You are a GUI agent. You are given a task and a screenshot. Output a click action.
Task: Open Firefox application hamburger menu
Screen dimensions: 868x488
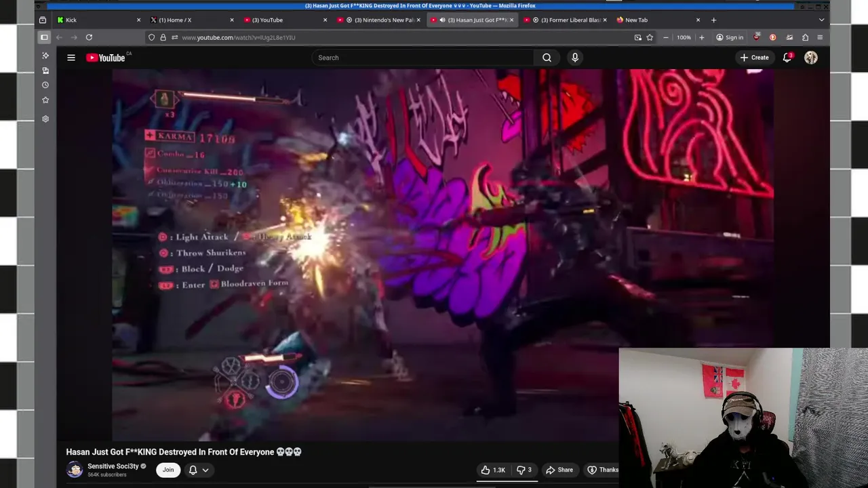[x=820, y=37]
